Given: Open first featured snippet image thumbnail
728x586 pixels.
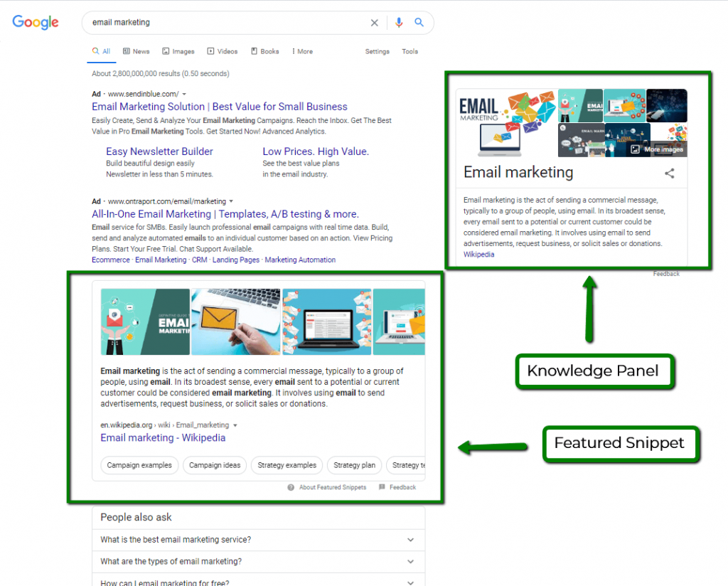Looking at the screenshot, I should coord(145,321).
